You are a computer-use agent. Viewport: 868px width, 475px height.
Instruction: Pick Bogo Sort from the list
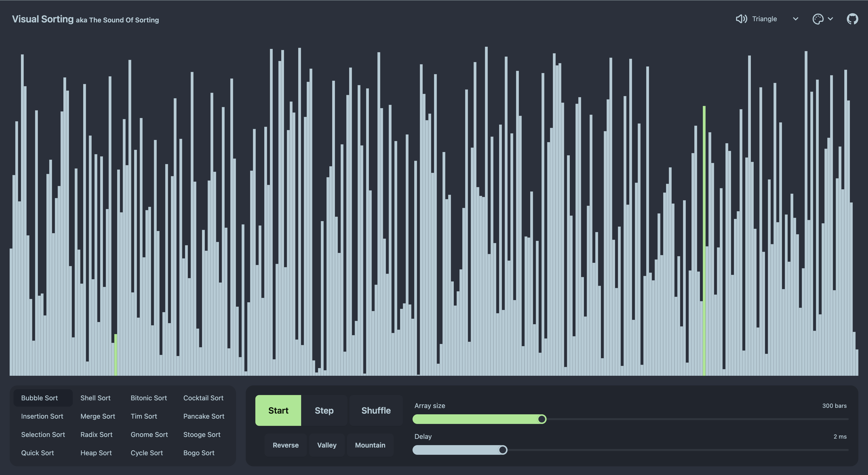tap(199, 453)
